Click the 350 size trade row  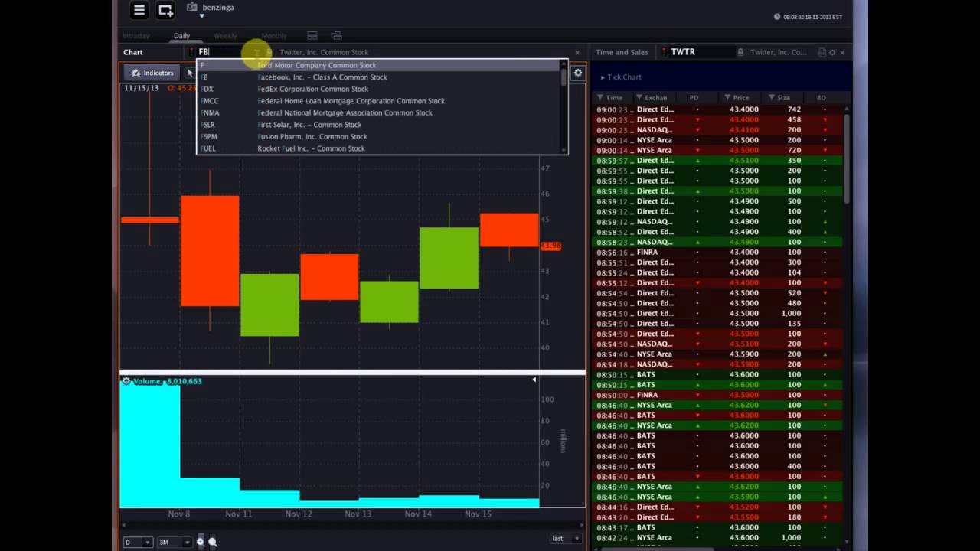(717, 161)
